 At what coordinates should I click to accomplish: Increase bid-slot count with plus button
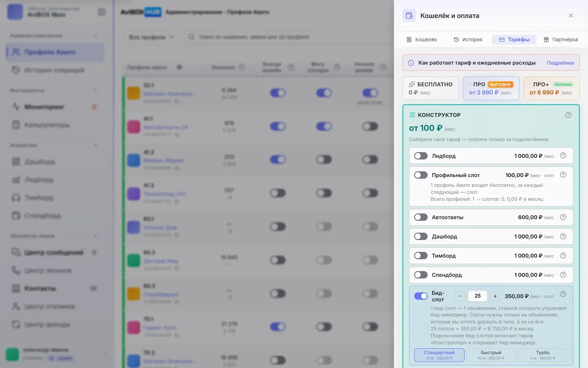point(495,296)
